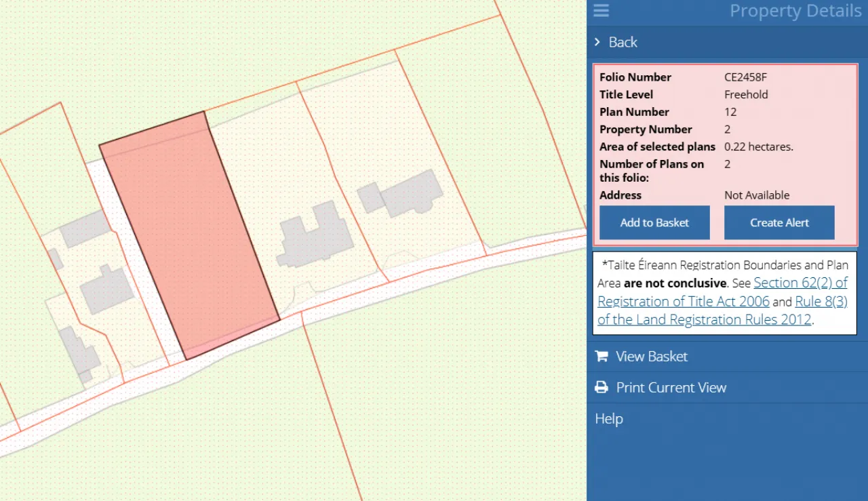Click the 0.22 hectares area value
The image size is (868, 501).
coord(758,146)
